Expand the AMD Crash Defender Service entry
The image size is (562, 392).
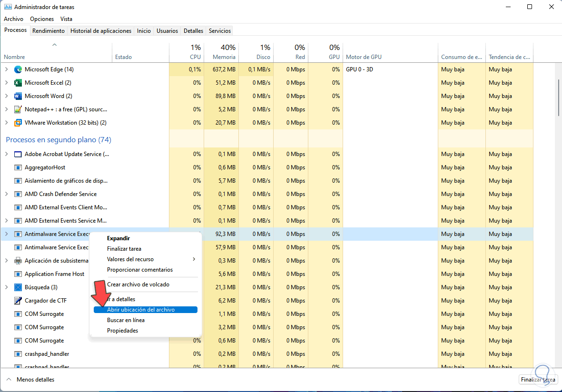click(7, 194)
